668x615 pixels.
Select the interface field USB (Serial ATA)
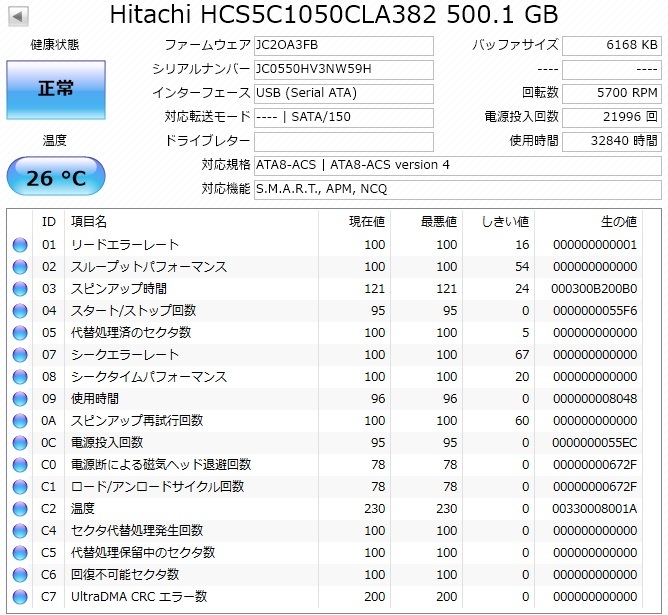tap(344, 93)
